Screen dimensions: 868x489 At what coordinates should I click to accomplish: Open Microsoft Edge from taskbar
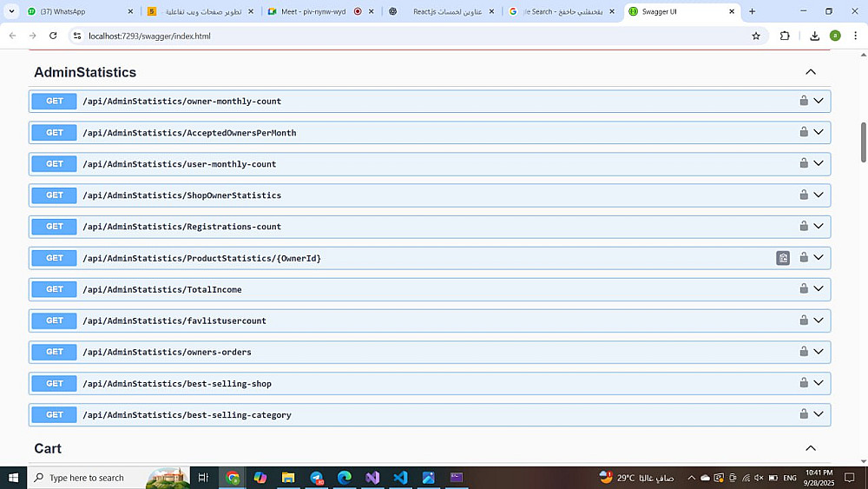[x=345, y=478]
